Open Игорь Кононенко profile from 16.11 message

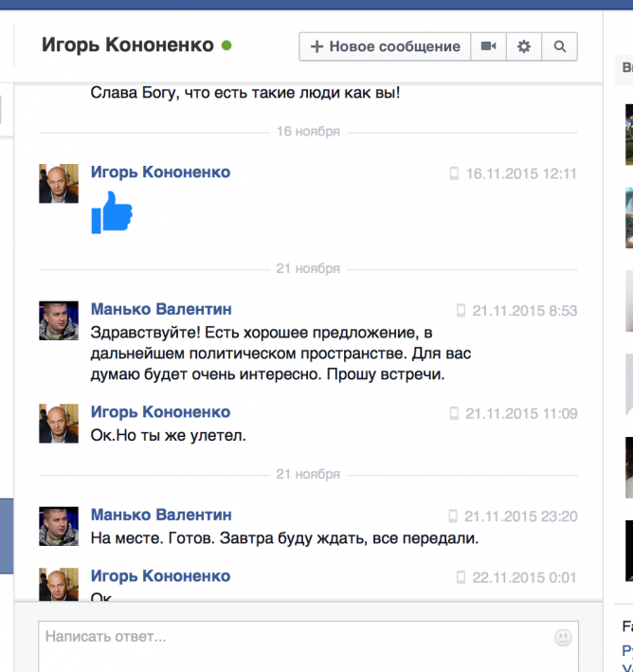(x=160, y=173)
